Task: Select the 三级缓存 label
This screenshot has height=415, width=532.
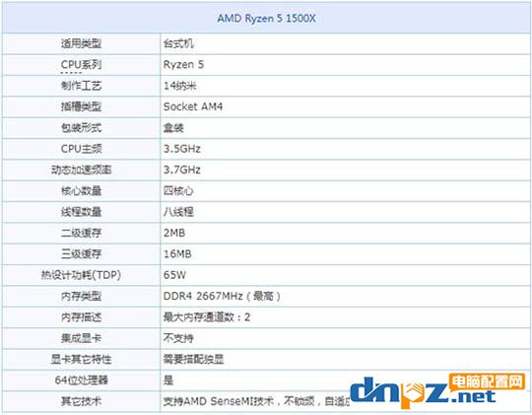Action: (81, 254)
